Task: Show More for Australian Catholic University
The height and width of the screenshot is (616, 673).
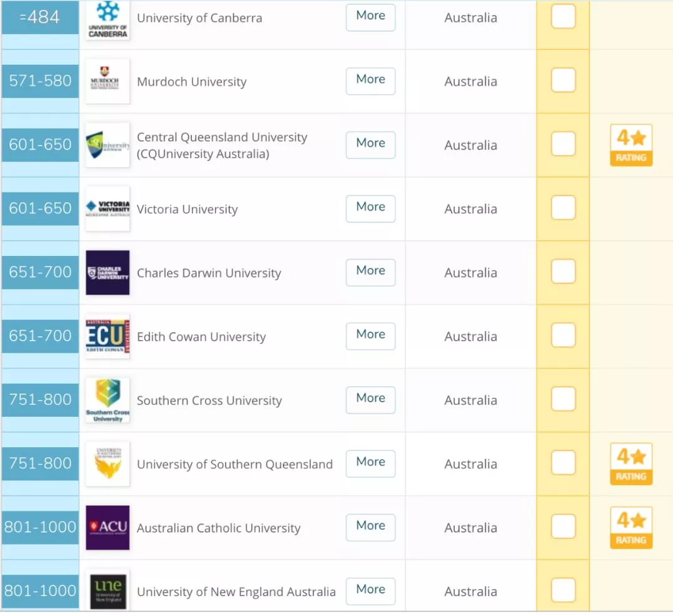Action: tap(370, 526)
